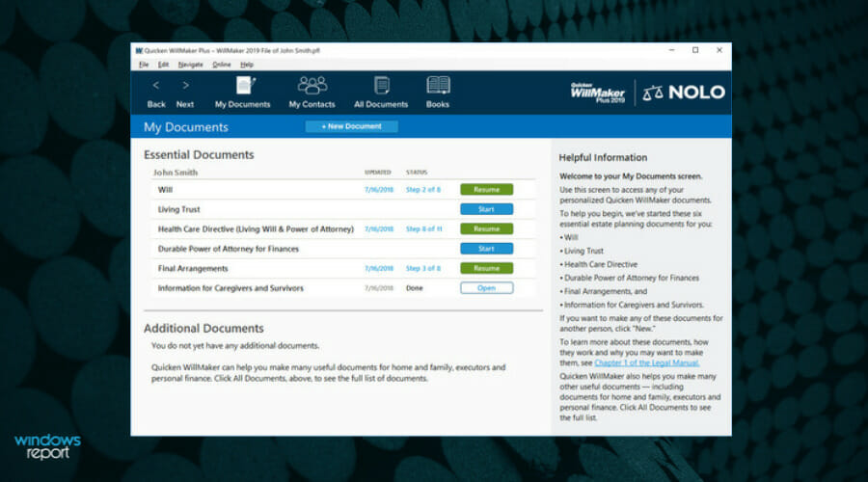Click Health Care status 'Step 8 of 11'
868x482 pixels.
click(424, 229)
